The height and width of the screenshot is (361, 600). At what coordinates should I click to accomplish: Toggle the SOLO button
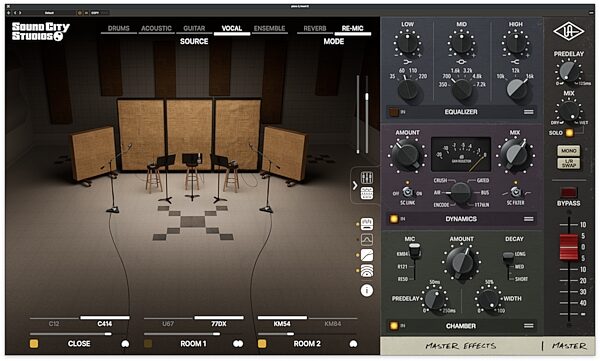coord(569,133)
